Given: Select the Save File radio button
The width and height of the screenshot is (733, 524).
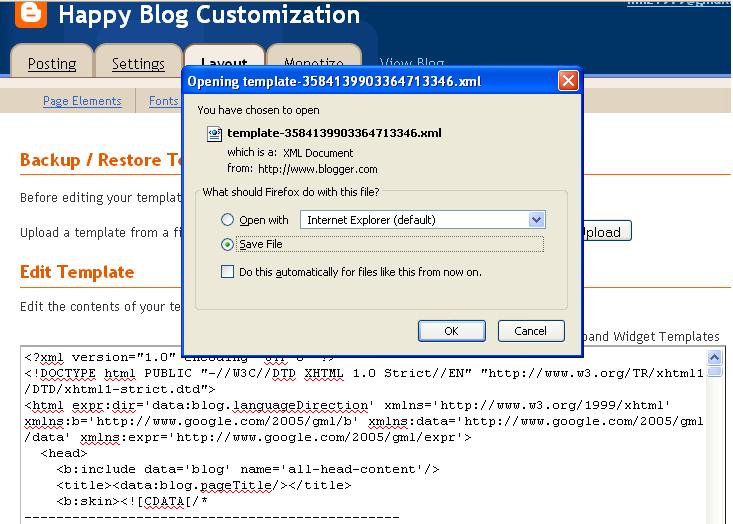Looking at the screenshot, I should [x=227, y=244].
